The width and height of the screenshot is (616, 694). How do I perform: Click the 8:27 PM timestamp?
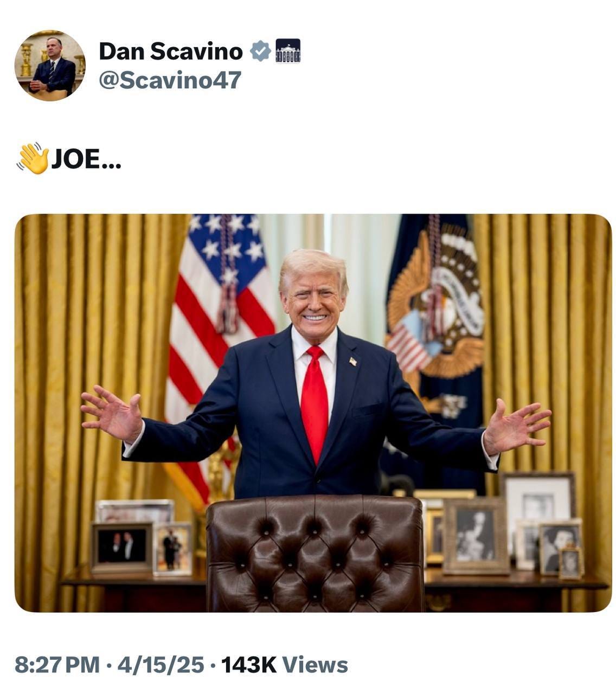(x=57, y=665)
